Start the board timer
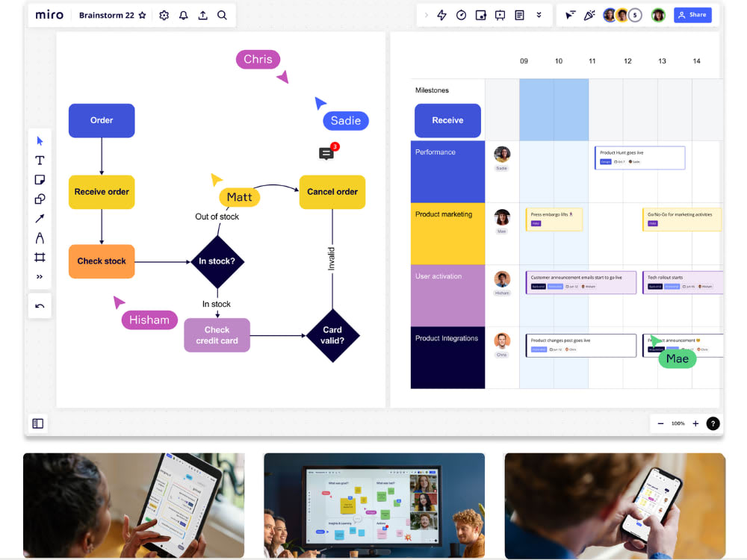 coord(462,14)
